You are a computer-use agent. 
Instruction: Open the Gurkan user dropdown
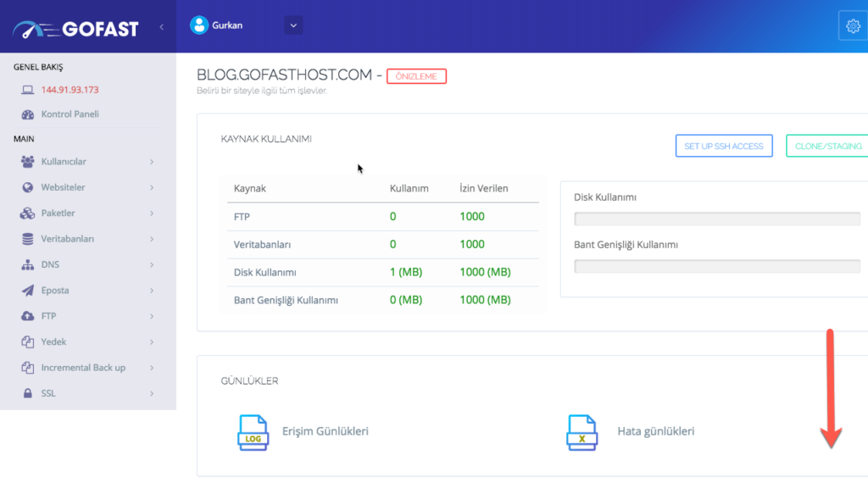click(x=292, y=25)
